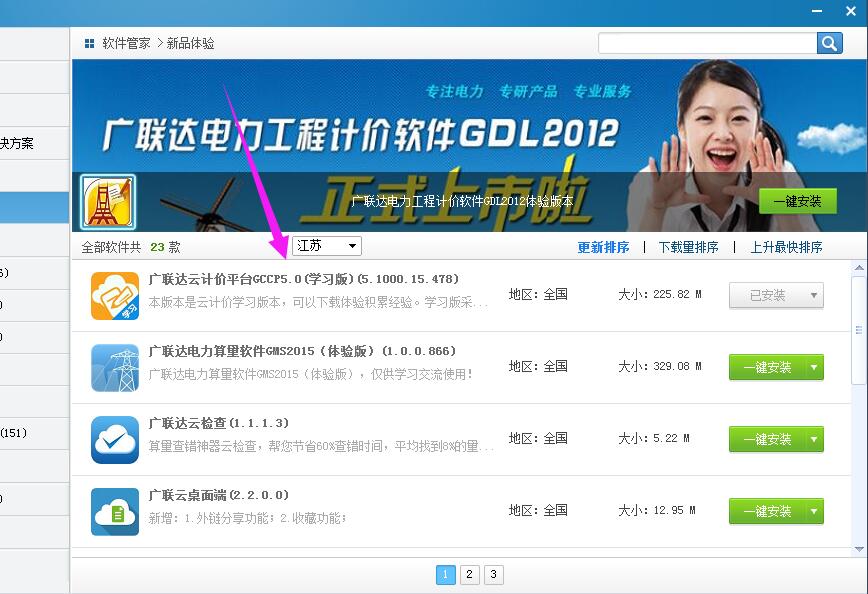Expand install options arrow for 广联云桌面端
The width and height of the screenshot is (868, 594).
(814, 511)
